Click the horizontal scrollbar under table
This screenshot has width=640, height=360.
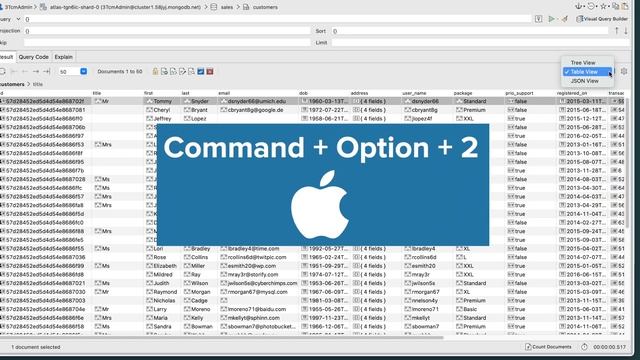pos(221,338)
